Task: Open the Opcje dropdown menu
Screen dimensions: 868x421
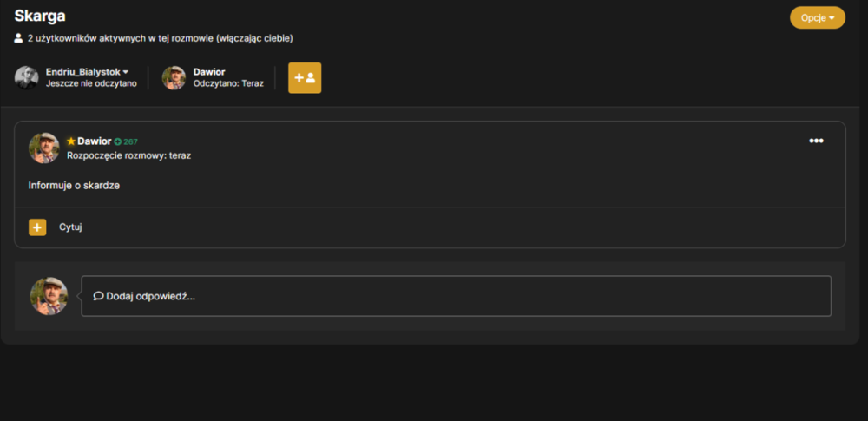Action: pos(817,17)
